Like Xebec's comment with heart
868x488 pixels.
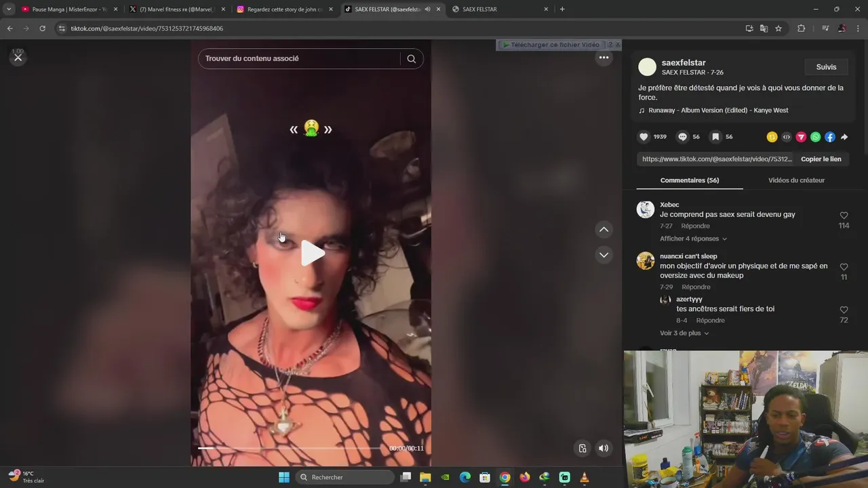pos(844,216)
